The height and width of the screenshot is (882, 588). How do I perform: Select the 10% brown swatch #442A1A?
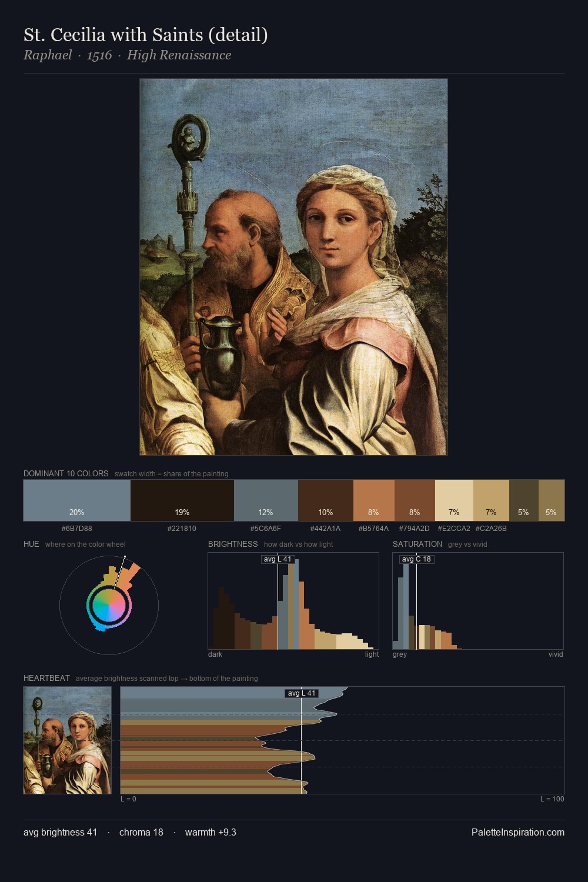[x=326, y=500]
